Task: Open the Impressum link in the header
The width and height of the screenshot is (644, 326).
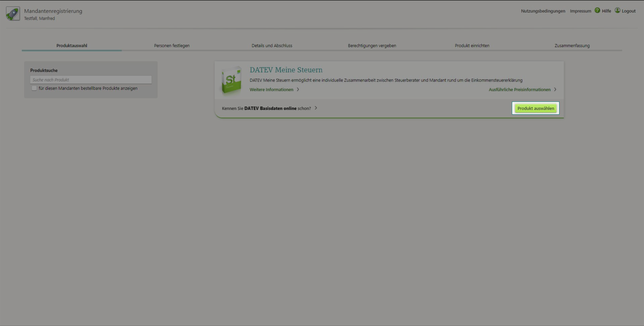Action: (580, 11)
